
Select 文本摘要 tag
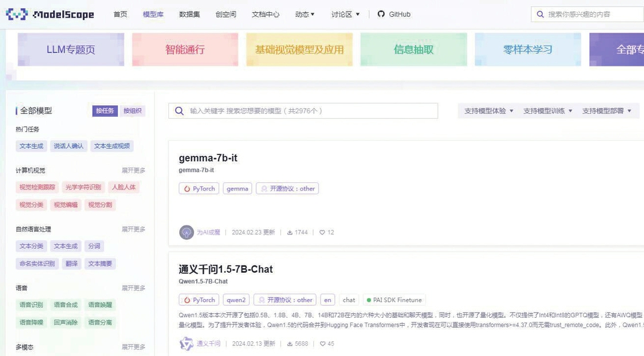pyautogui.click(x=100, y=263)
